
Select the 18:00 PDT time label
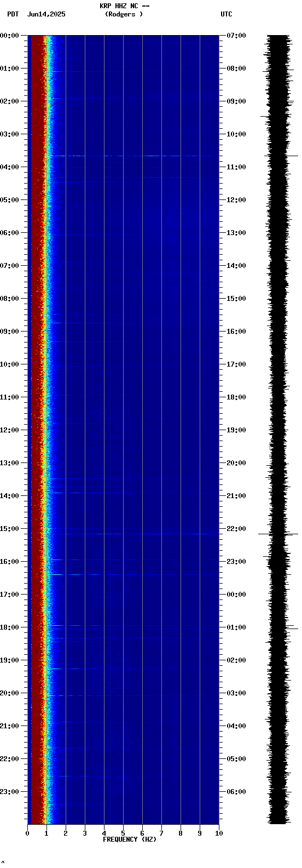tap(9, 627)
